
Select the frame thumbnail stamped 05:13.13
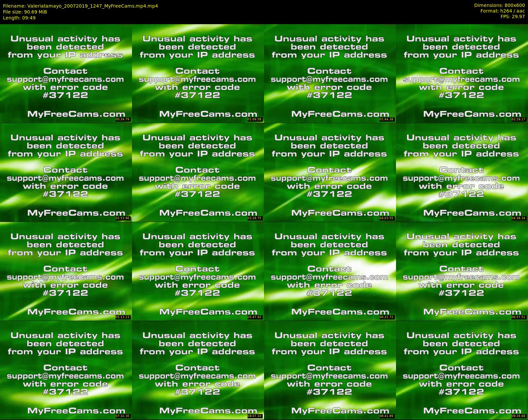pyautogui.click(x=66, y=271)
